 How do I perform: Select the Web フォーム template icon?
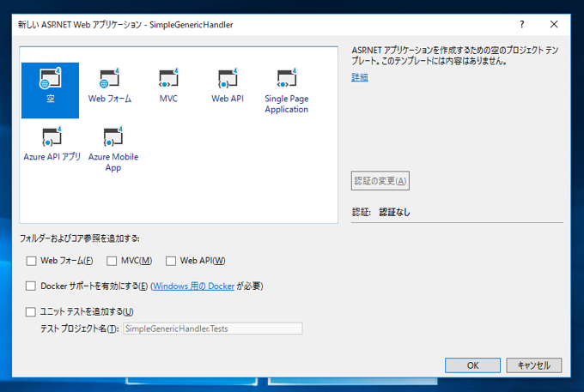click(x=110, y=87)
